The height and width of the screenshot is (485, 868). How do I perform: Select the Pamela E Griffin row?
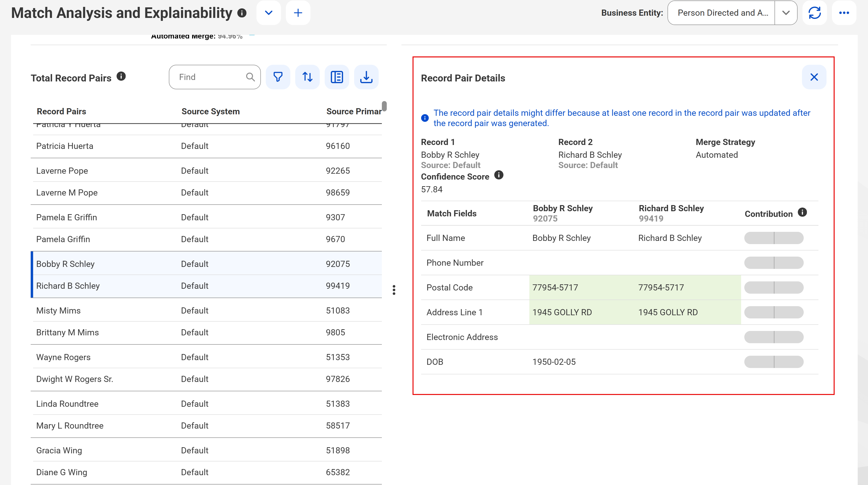pyautogui.click(x=207, y=217)
